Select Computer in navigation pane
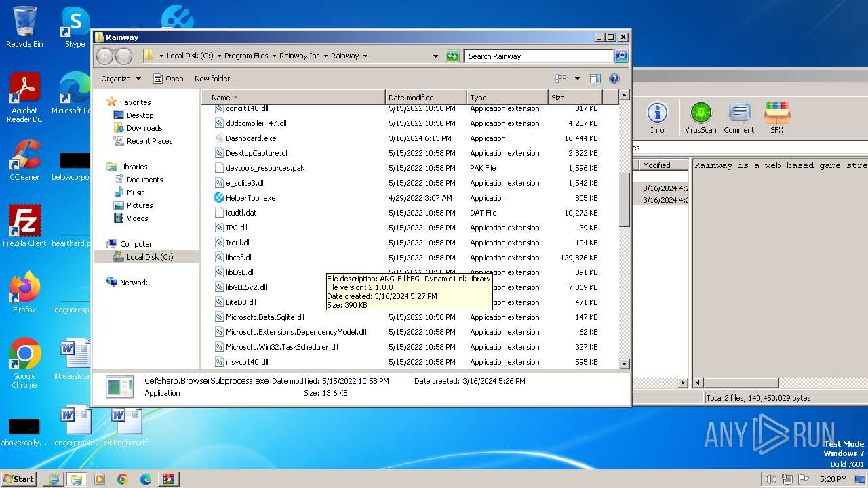This screenshot has height=488, width=868. pyautogui.click(x=136, y=244)
